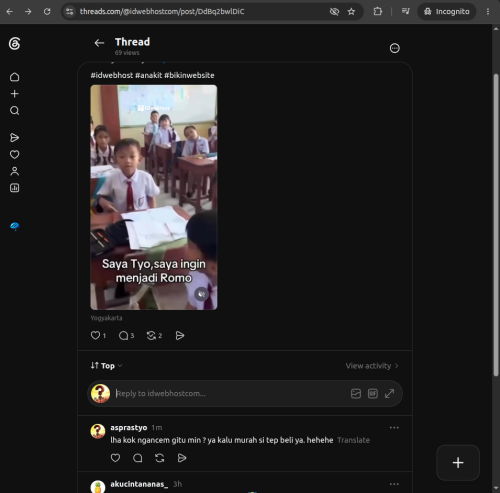View site information in address bar

(x=69, y=12)
